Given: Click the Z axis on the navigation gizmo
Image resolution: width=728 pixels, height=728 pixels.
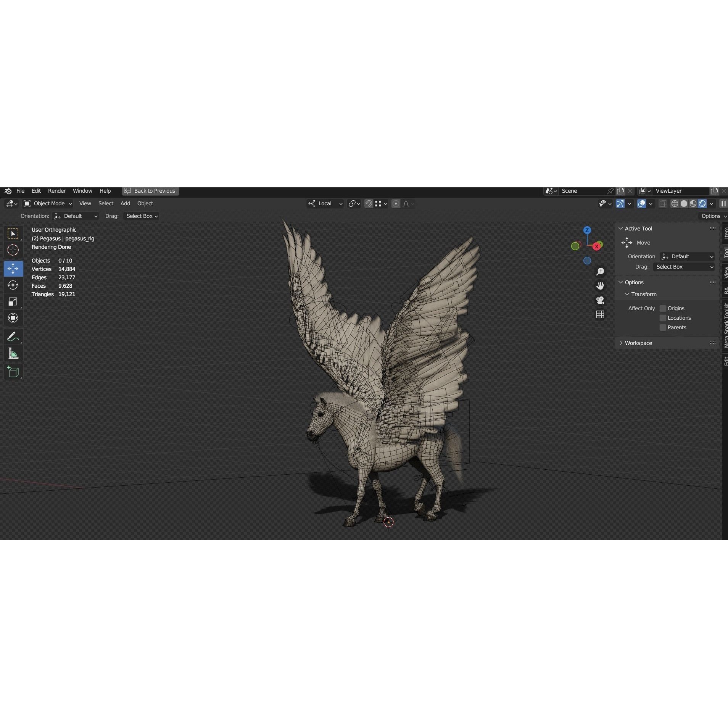Looking at the screenshot, I should [x=587, y=230].
